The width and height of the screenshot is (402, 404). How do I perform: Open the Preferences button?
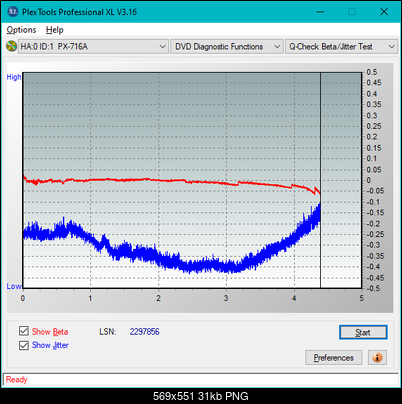[x=334, y=358]
